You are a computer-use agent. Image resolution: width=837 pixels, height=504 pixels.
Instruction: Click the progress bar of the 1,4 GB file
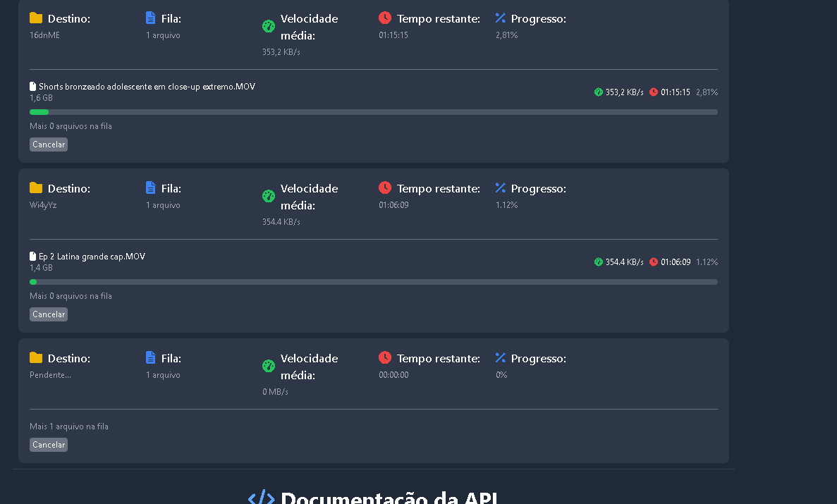click(373, 282)
